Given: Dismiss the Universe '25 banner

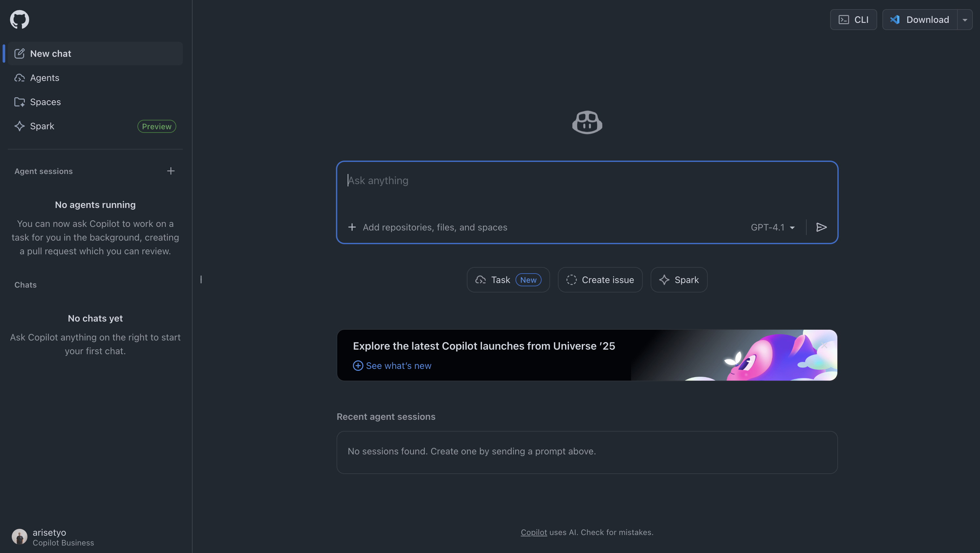Looking at the screenshot, I should [x=824, y=345].
